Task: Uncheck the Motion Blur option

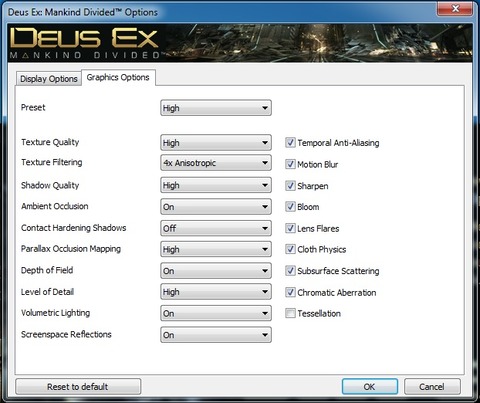Action: click(x=290, y=164)
